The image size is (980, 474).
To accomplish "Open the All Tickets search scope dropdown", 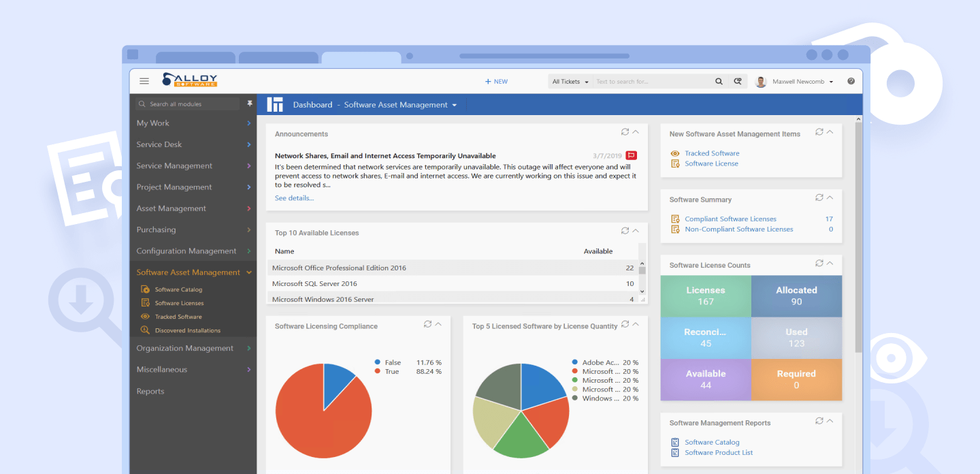I will pyautogui.click(x=570, y=81).
